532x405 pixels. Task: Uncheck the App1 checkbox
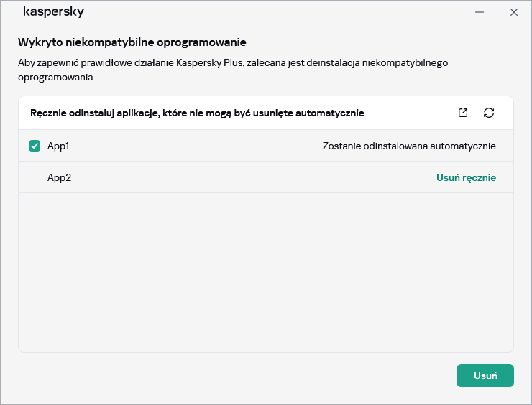pyautogui.click(x=35, y=146)
